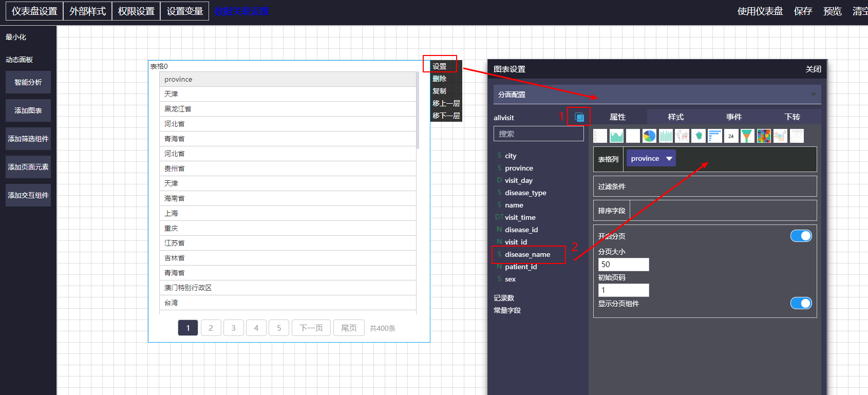Open the 权限设置 top menu
The height and width of the screenshot is (395, 868).
coord(136,11)
